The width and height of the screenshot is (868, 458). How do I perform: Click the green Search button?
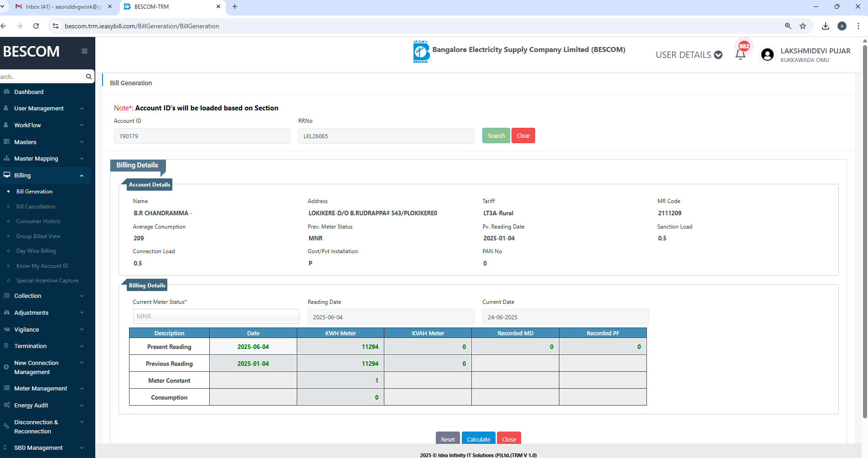(496, 135)
